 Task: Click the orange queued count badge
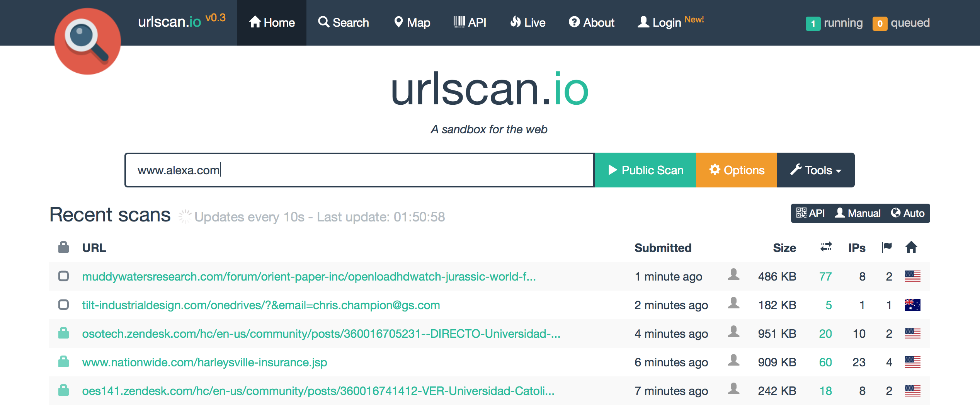point(880,24)
